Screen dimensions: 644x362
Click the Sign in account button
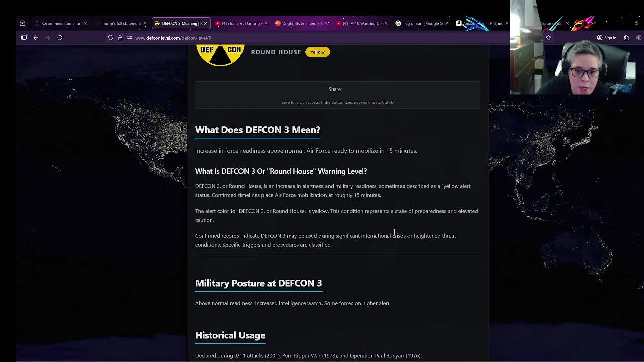point(606,38)
